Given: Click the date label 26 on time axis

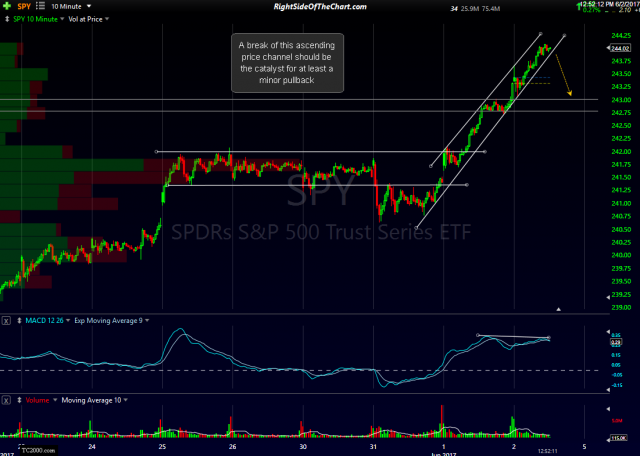Looking at the screenshot, I should (x=232, y=447).
